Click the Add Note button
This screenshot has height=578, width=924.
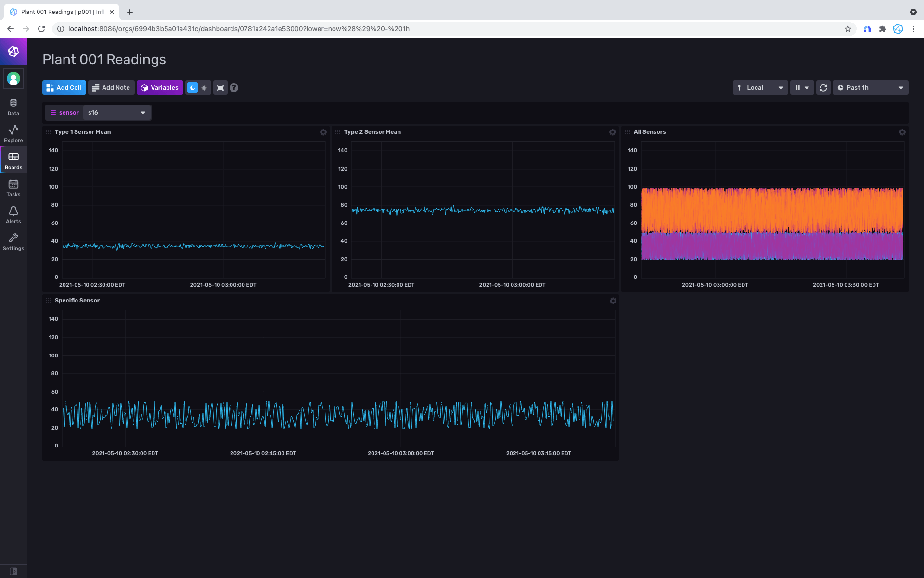tap(111, 88)
